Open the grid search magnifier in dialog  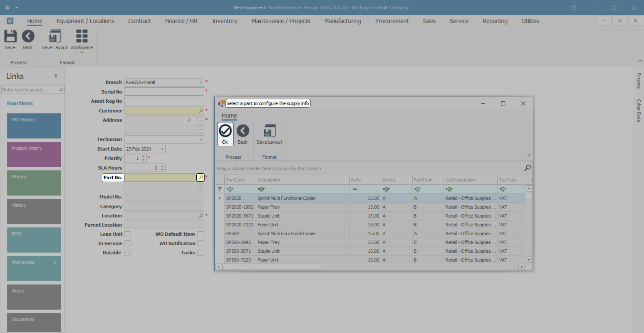pos(527,168)
